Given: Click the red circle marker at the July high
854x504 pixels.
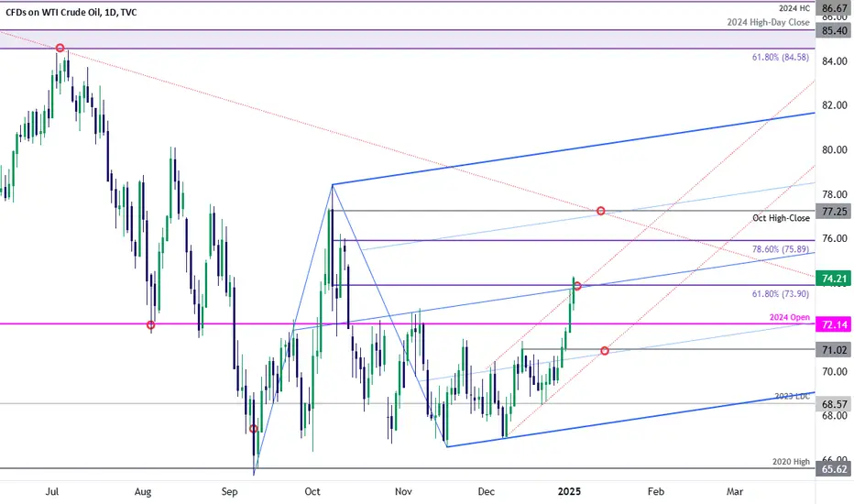Looking at the screenshot, I should [60, 49].
